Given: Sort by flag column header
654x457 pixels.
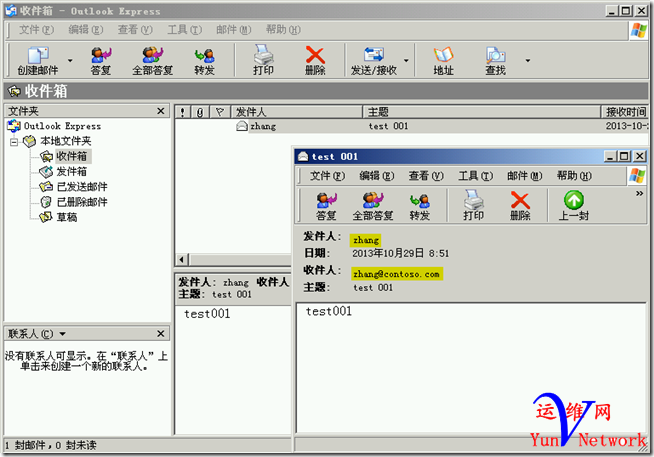Looking at the screenshot, I should [x=220, y=112].
